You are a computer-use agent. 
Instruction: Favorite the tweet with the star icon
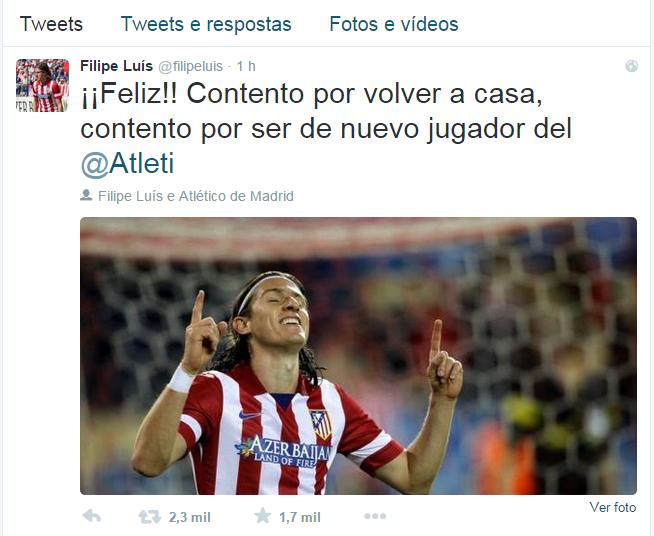coord(263,516)
